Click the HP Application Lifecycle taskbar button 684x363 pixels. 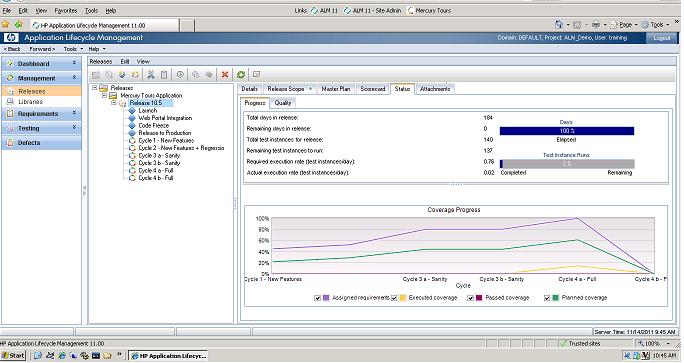point(168,356)
